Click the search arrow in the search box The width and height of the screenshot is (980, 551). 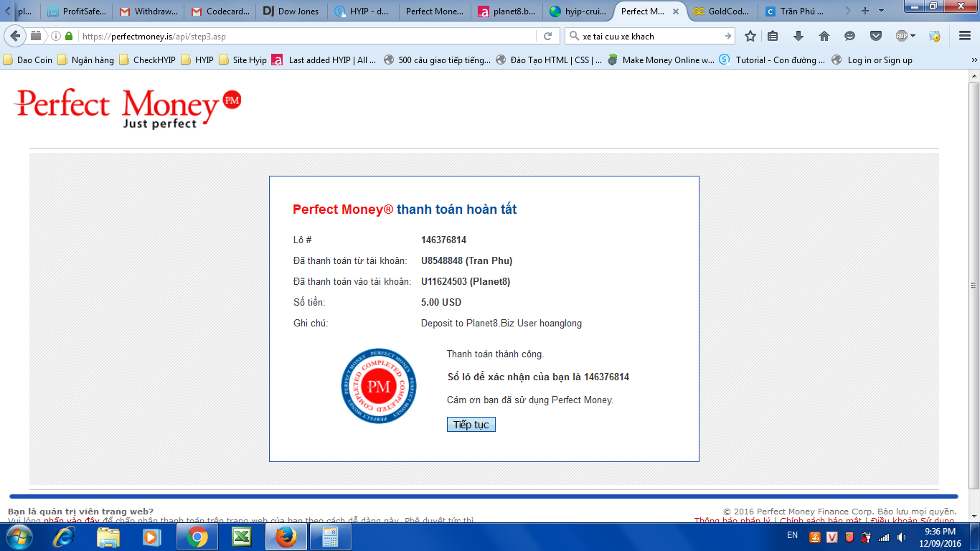(728, 36)
